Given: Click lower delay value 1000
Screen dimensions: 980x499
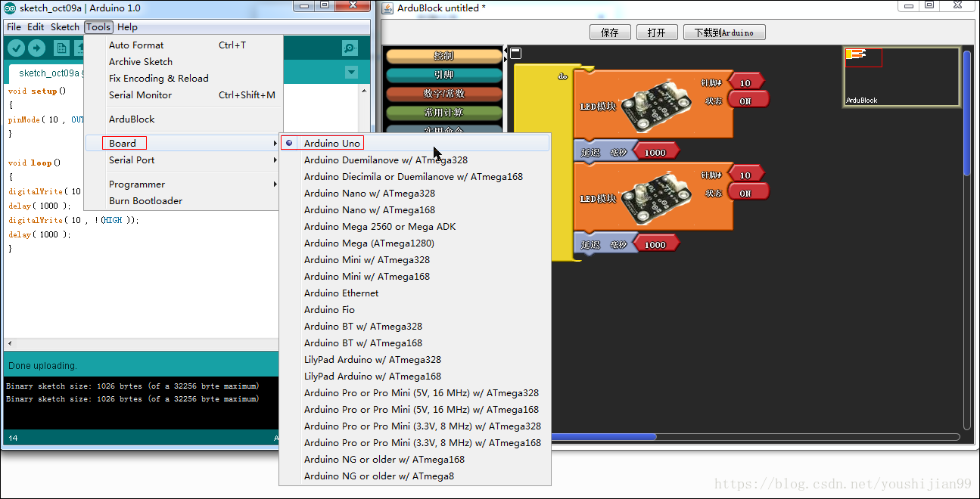Looking at the screenshot, I should click(x=655, y=244).
